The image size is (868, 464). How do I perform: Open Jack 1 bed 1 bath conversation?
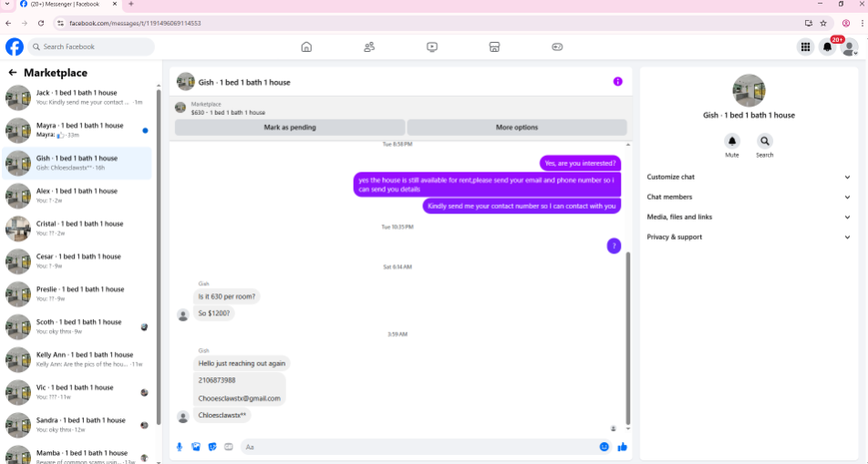click(x=77, y=98)
